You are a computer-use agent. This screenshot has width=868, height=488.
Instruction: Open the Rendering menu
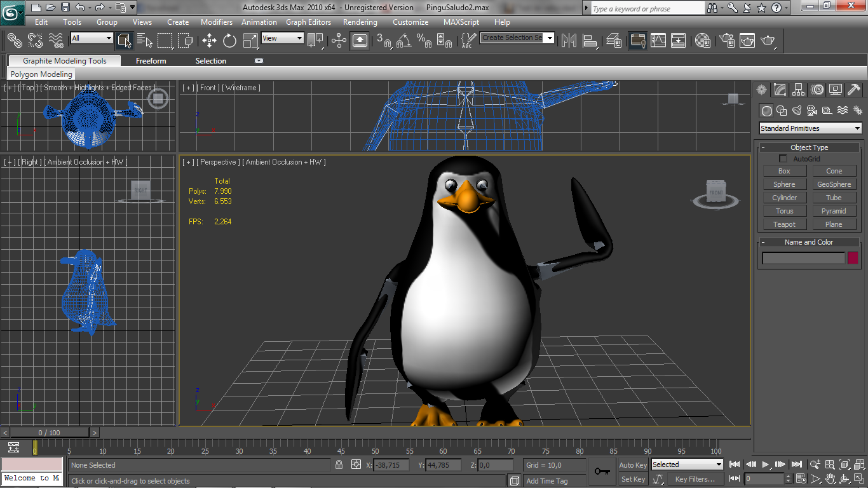tap(360, 22)
